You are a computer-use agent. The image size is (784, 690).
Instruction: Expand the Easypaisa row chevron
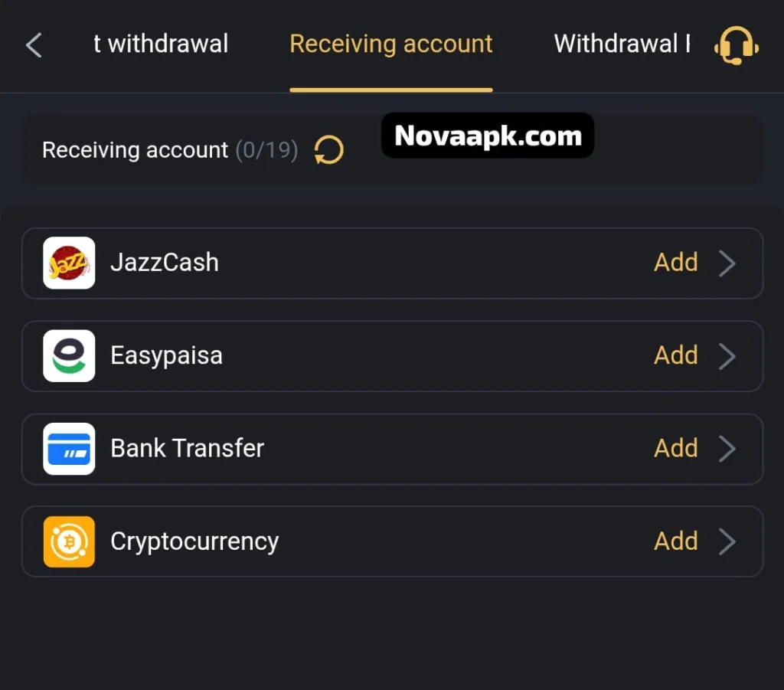click(727, 355)
